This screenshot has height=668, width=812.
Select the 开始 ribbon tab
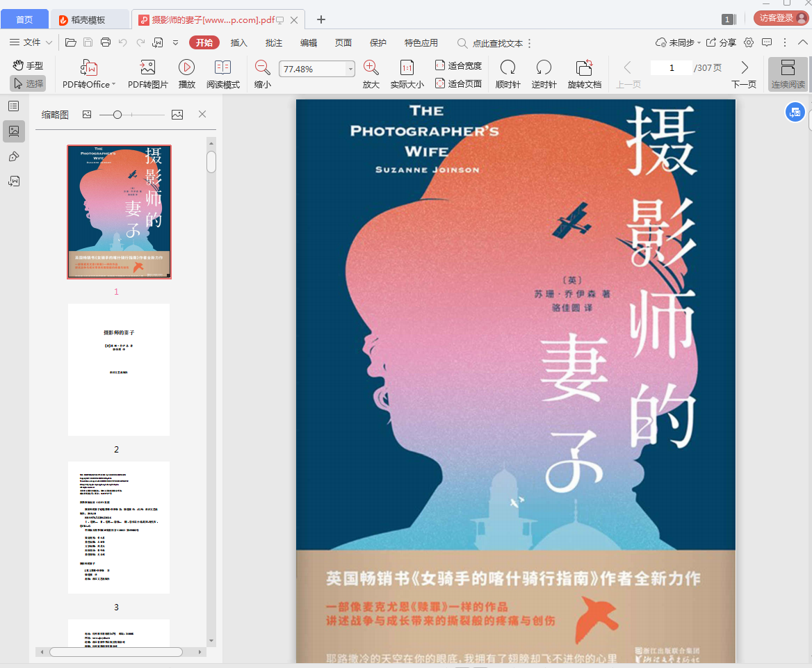(x=204, y=42)
